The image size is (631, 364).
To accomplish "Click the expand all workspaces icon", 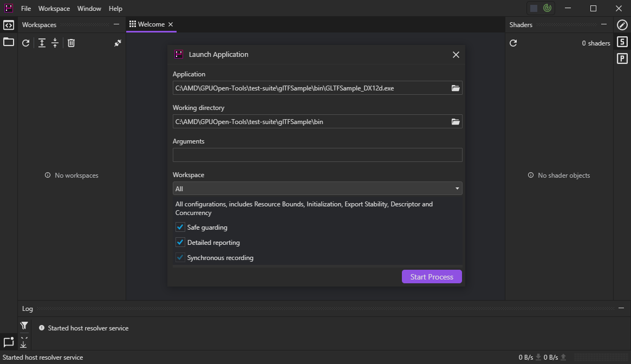I will [x=42, y=43].
